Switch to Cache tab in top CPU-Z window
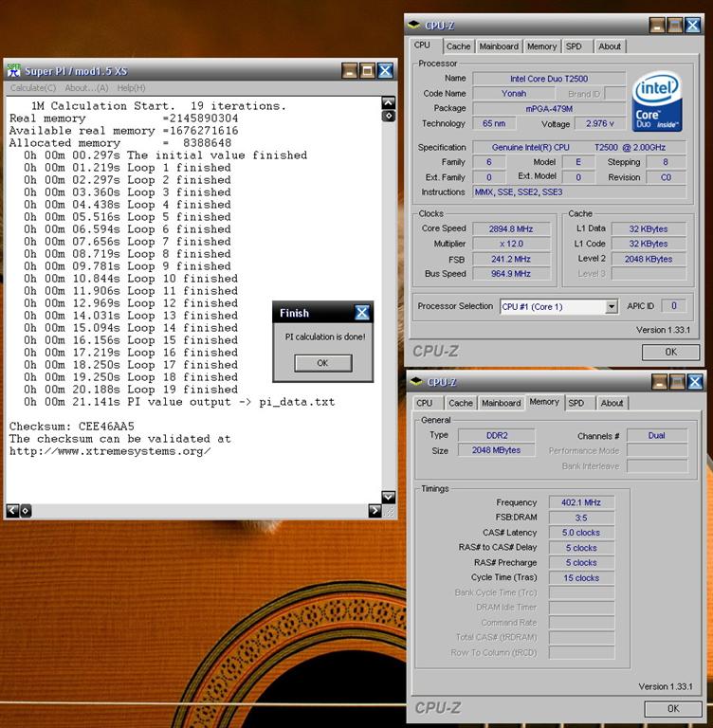Screen dimensions: 713x728 pyautogui.click(x=459, y=46)
